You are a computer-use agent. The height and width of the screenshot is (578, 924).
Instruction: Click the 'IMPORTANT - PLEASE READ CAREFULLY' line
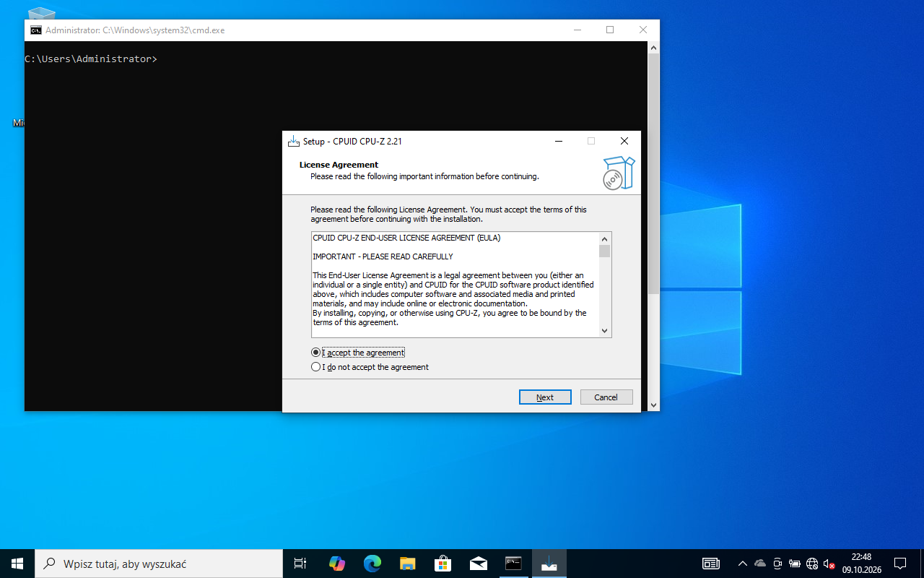coord(383,256)
